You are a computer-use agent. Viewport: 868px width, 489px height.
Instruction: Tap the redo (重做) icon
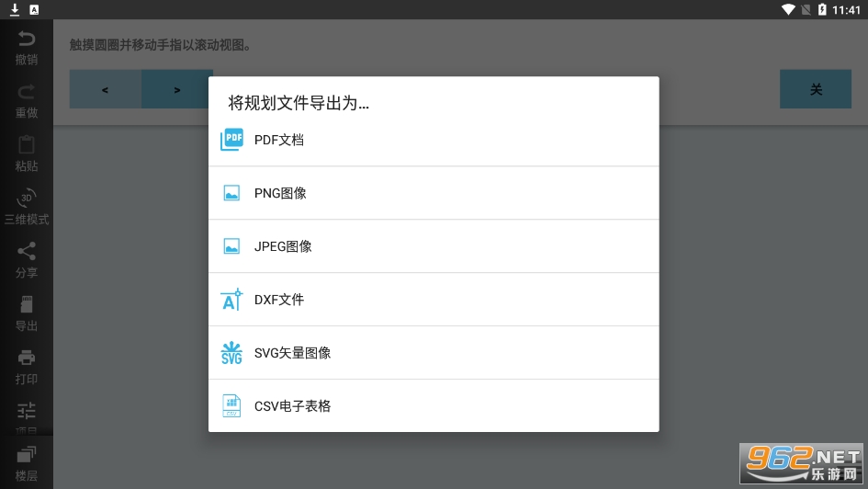point(27,92)
